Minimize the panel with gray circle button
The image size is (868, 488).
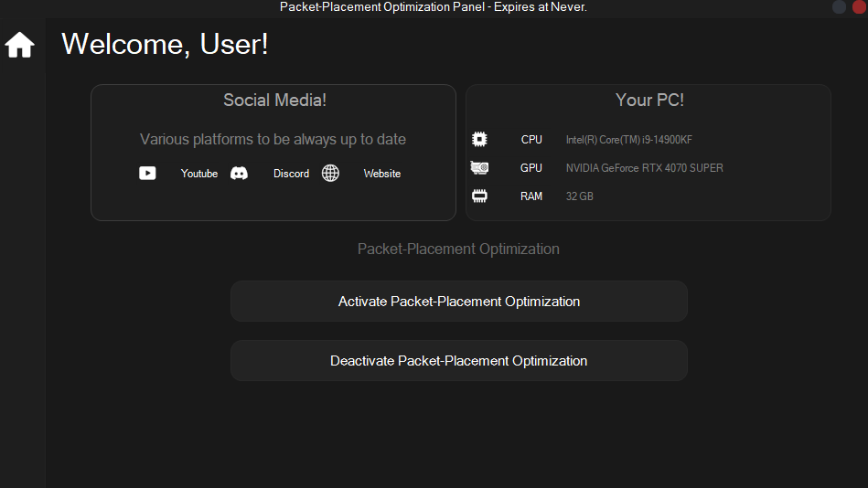840,6
